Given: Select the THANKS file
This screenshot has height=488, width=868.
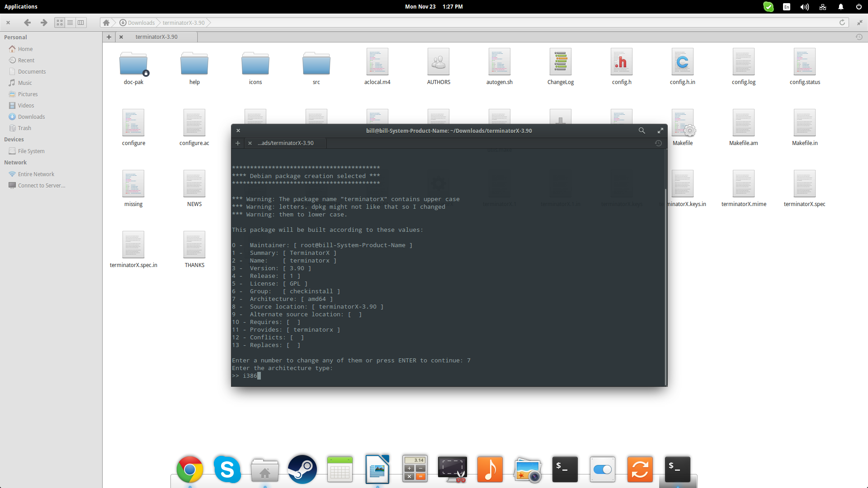Looking at the screenshot, I should point(194,250).
